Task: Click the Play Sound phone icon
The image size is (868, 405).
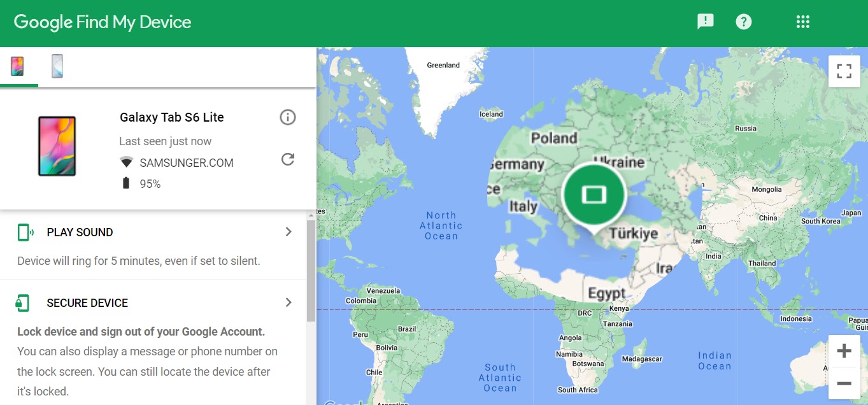Action: pyautogui.click(x=25, y=232)
